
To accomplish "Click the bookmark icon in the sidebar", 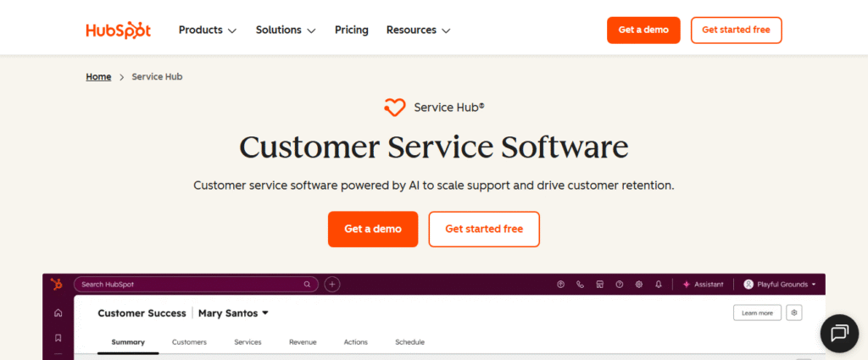I will tap(58, 338).
